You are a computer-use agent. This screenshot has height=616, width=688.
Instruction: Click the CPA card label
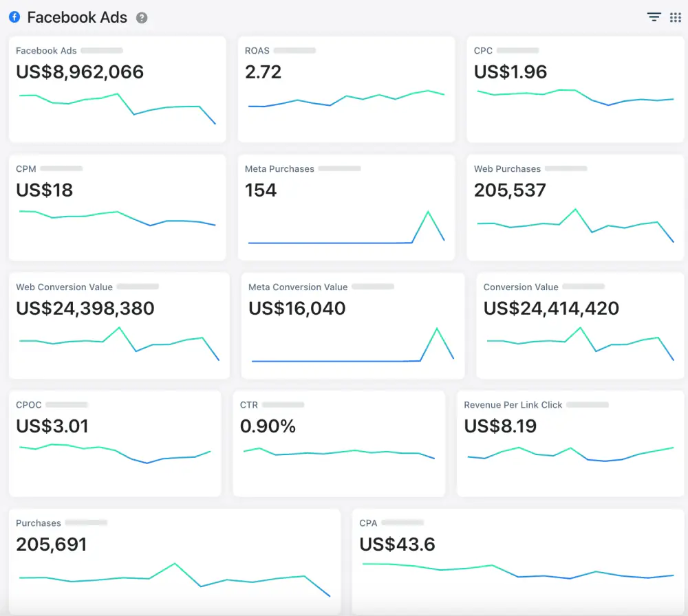click(x=368, y=523)
